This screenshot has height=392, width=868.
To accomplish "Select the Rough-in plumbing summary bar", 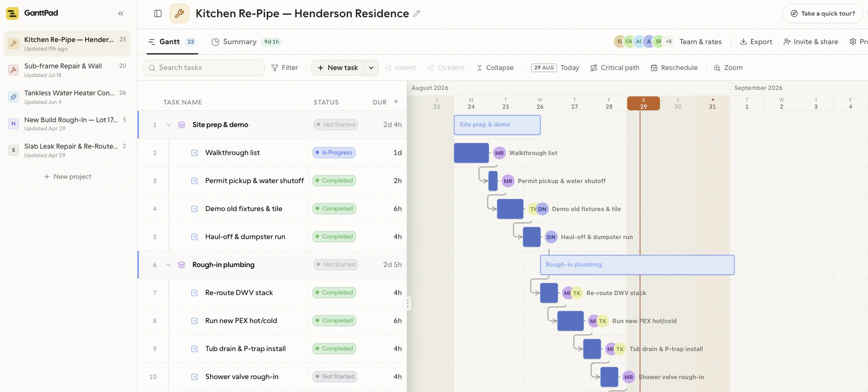I will 637,265.
